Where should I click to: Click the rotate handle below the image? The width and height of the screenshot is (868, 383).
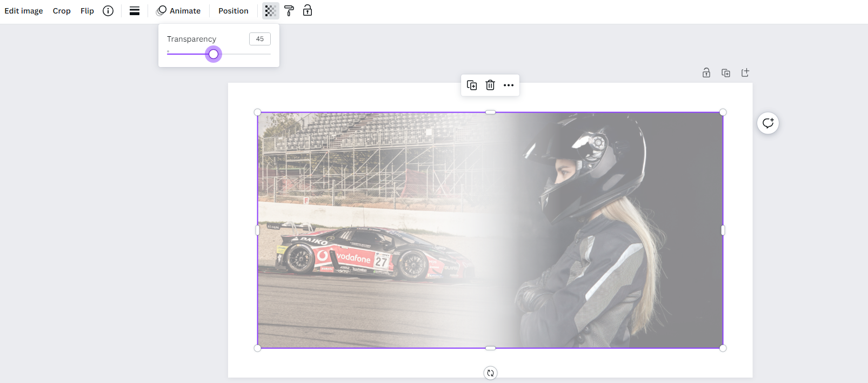coord(490,373)
